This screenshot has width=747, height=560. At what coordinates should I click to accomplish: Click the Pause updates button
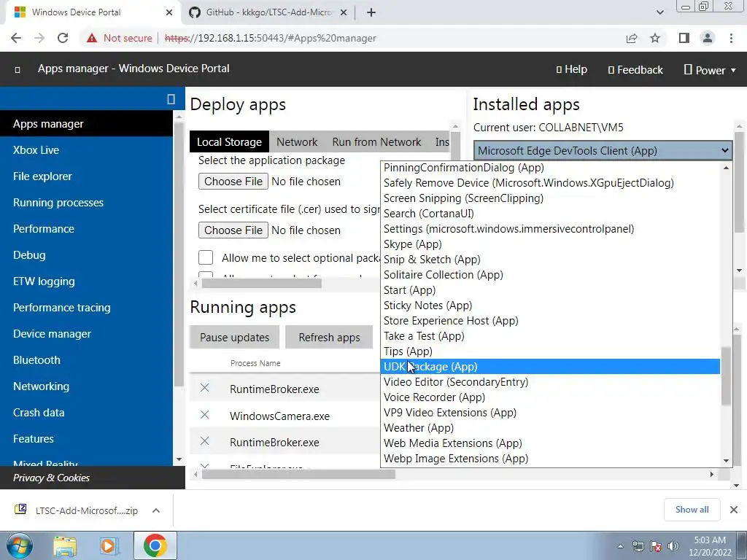pos(234,337)
